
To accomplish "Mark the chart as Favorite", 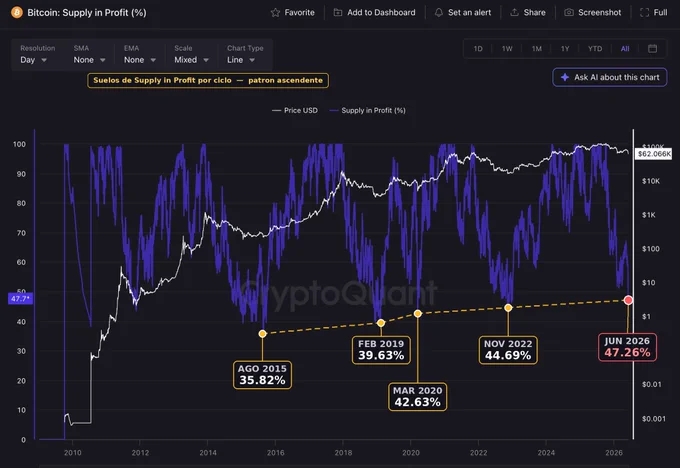I will point(293,13).
